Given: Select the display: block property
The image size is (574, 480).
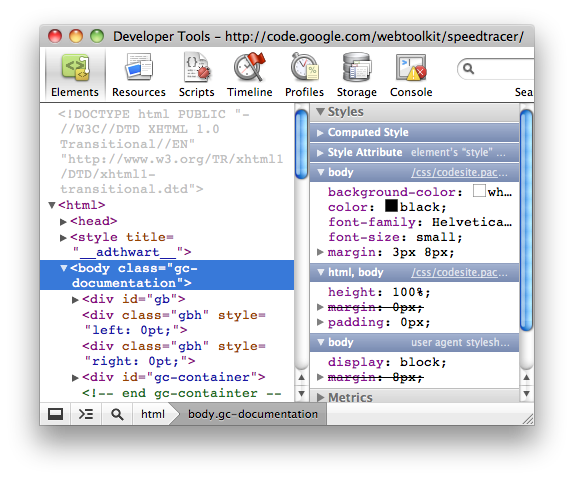Looking at the screenshot, I should click(x=387, y=362).
